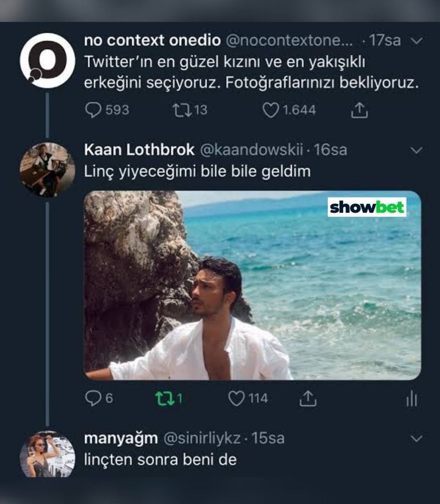Retweet the no context onedio tweet
Viewport: 440px width, 504px height.
click(x=182, y=110)
